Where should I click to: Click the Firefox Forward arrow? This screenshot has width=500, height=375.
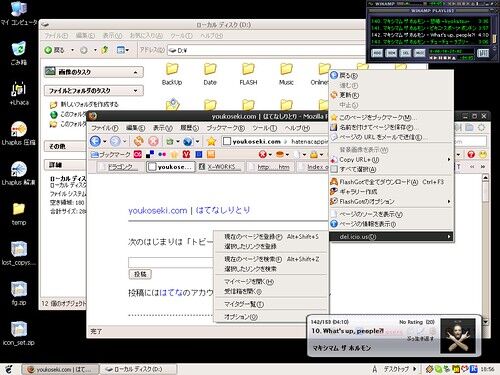click(115, 141)
